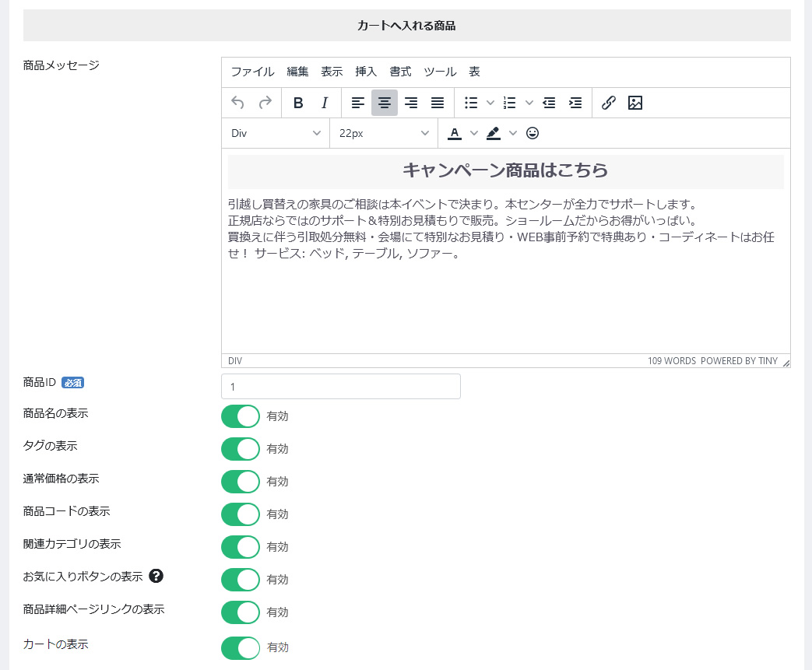Screen dimensions: 812x670
Task: Toggle タグの表示 switch
Action: click(x=241, y=449)
